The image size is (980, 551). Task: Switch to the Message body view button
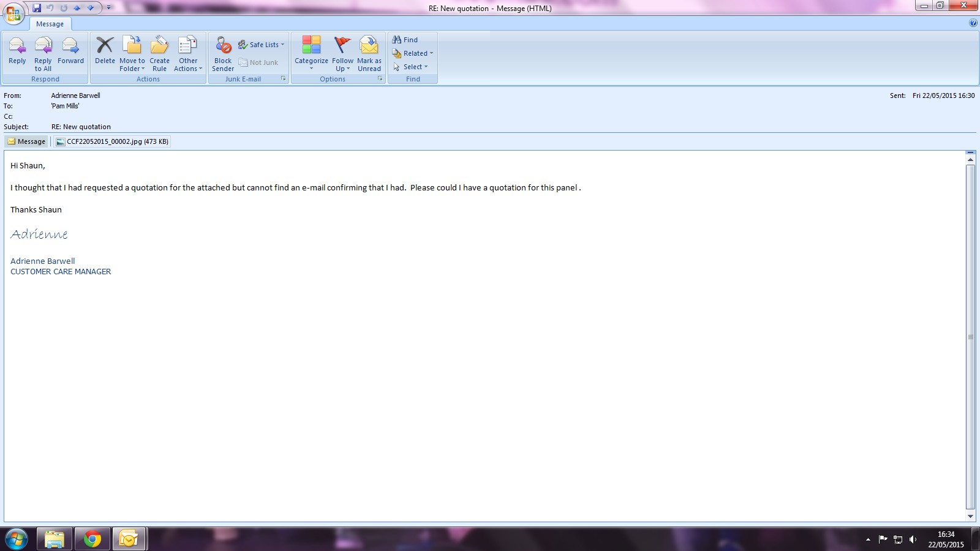click(26, 141)
